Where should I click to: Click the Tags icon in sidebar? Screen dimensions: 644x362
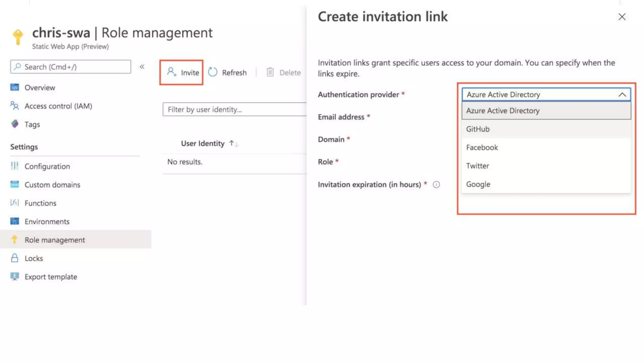coord(14,124)
